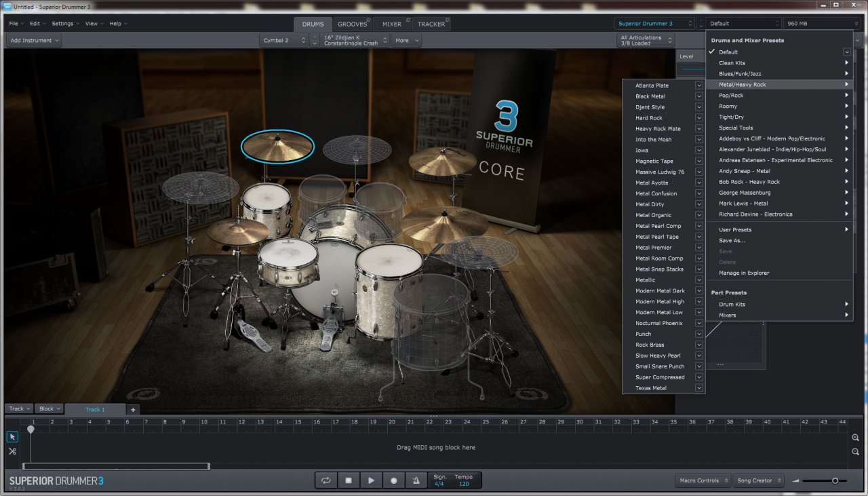Expand the Song Creator panel

click(x=758, y=480)
